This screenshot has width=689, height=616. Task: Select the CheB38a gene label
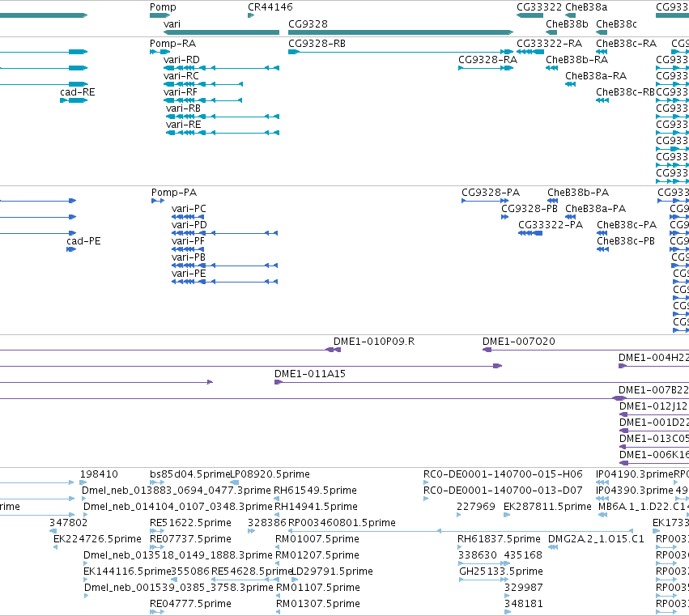[585, 7]
